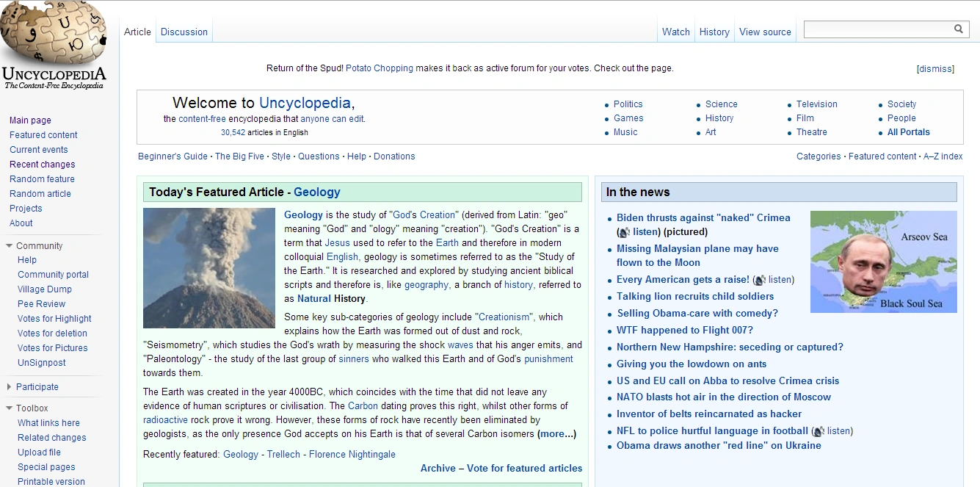980x487 pixels.
Task: Open Vote for featured articles link
Action: click(525, 468)
